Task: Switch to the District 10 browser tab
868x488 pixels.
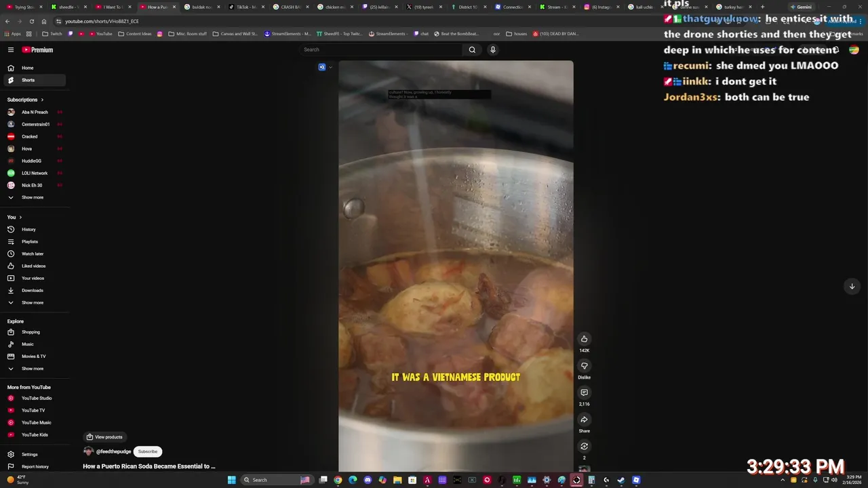Action: pos(468,7)
